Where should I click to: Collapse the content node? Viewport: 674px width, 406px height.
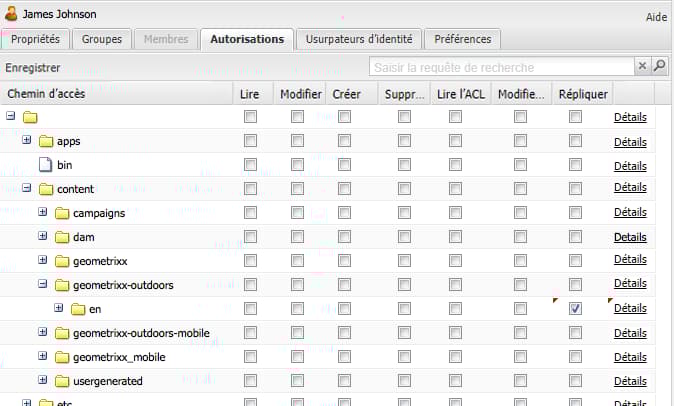pyautogui.click(x=27, y=188)
